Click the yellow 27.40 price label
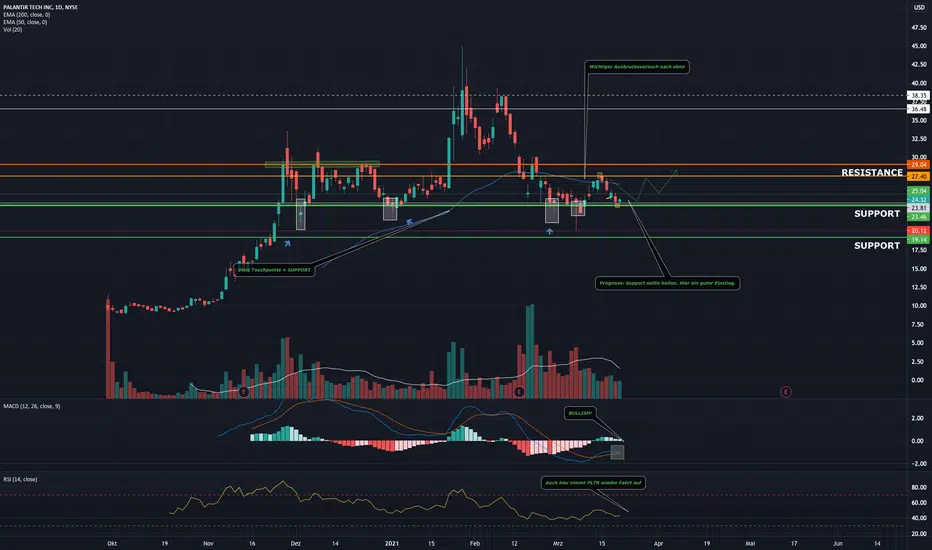Image resolution: width=932 pixels, height=550 pixels. coord(918,177)
